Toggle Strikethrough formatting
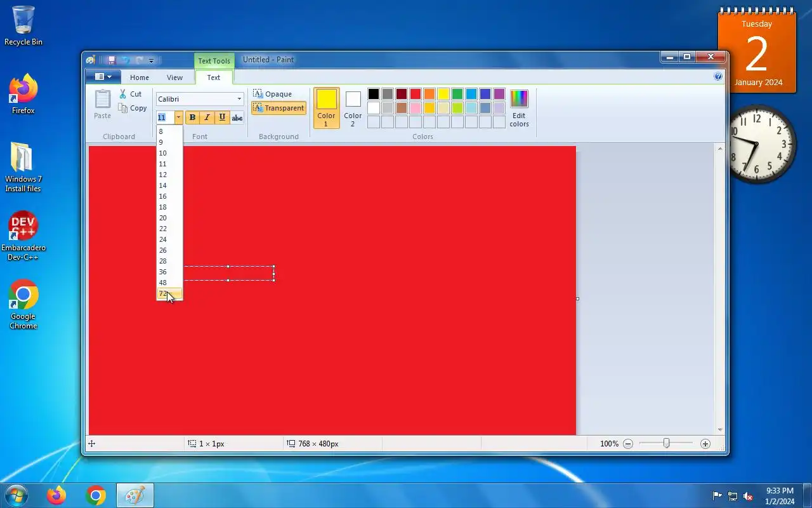Viewport: 812px width, 508px height. (x=237, y=117)
